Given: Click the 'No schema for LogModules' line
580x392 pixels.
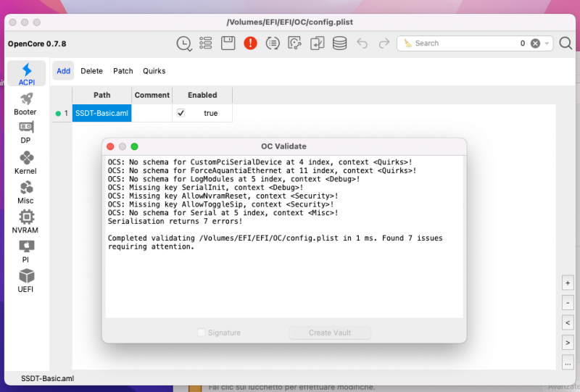Looking at the screenshot, I should (x=233, y=179).
